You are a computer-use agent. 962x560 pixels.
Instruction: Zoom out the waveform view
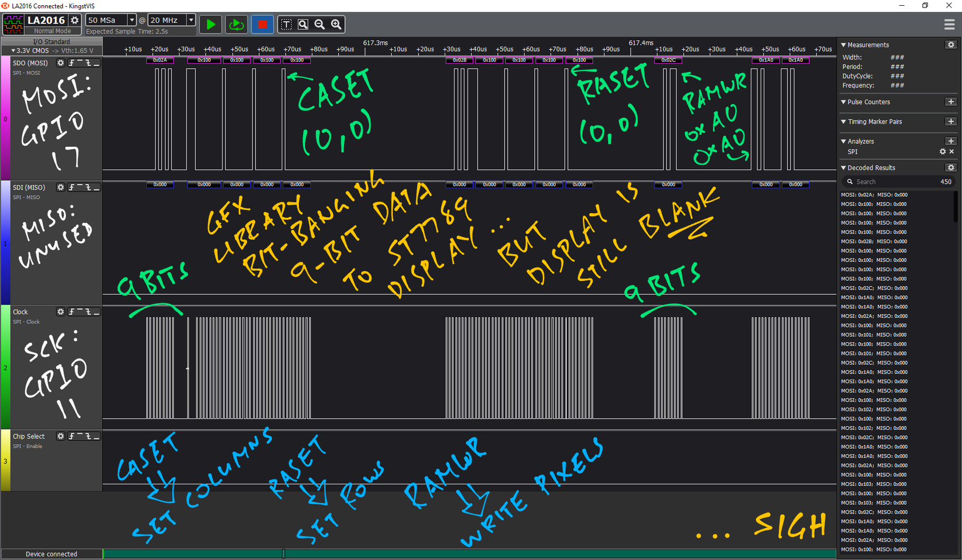(320, 24)
